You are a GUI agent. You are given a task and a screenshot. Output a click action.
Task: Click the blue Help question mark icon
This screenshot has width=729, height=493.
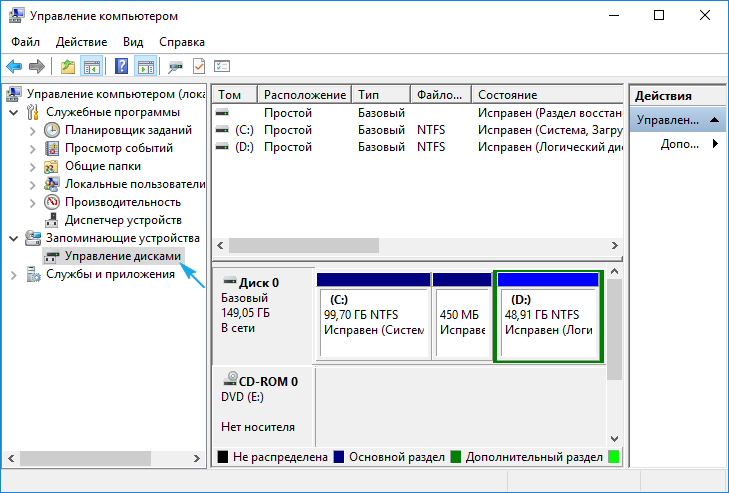coord(121,67)
